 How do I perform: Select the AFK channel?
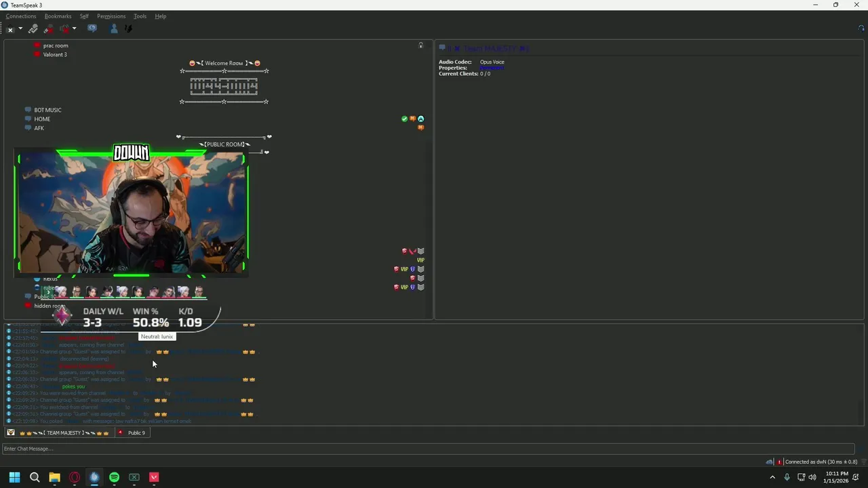pos(39,128)
